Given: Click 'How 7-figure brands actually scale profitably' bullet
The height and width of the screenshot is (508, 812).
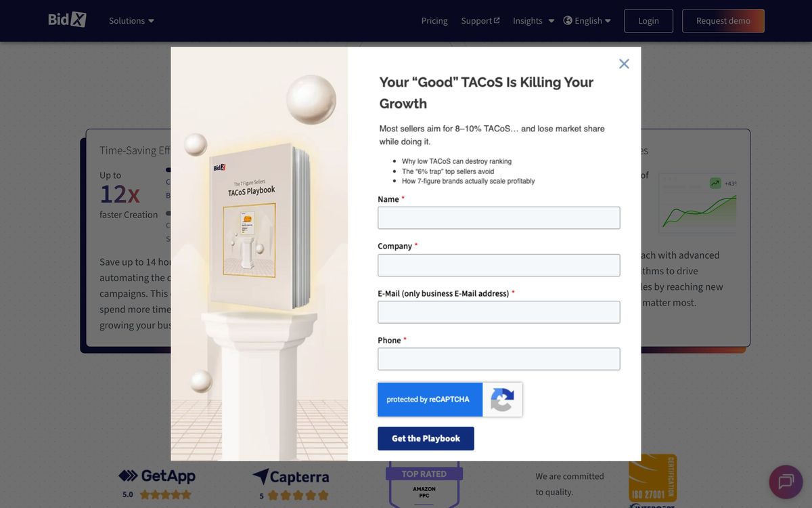Looking at the screenshot, I should click(468, 181).
